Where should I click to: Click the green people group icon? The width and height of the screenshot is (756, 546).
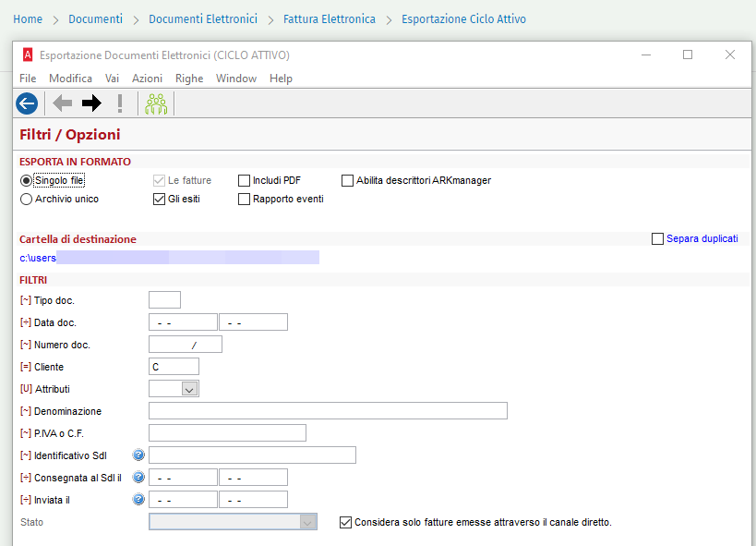pos(156,103)
